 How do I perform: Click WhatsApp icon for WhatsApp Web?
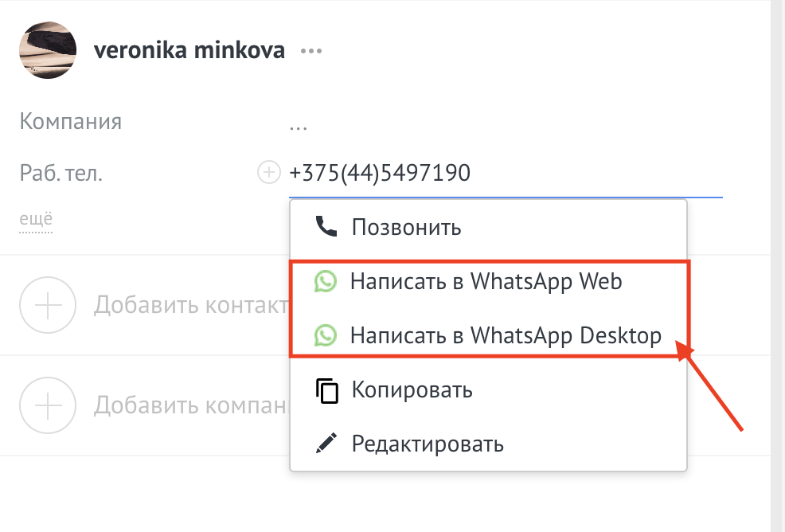(326, 282)
